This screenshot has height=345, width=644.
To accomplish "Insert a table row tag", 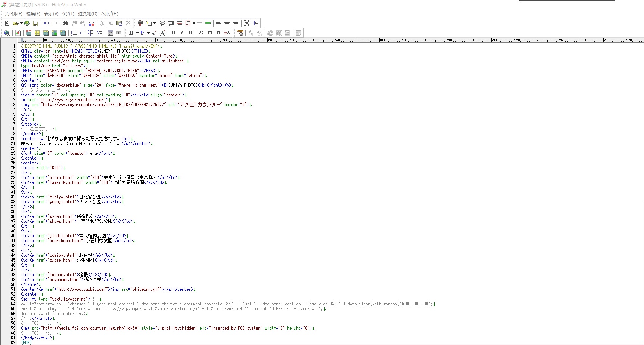I will coord(46,33).
